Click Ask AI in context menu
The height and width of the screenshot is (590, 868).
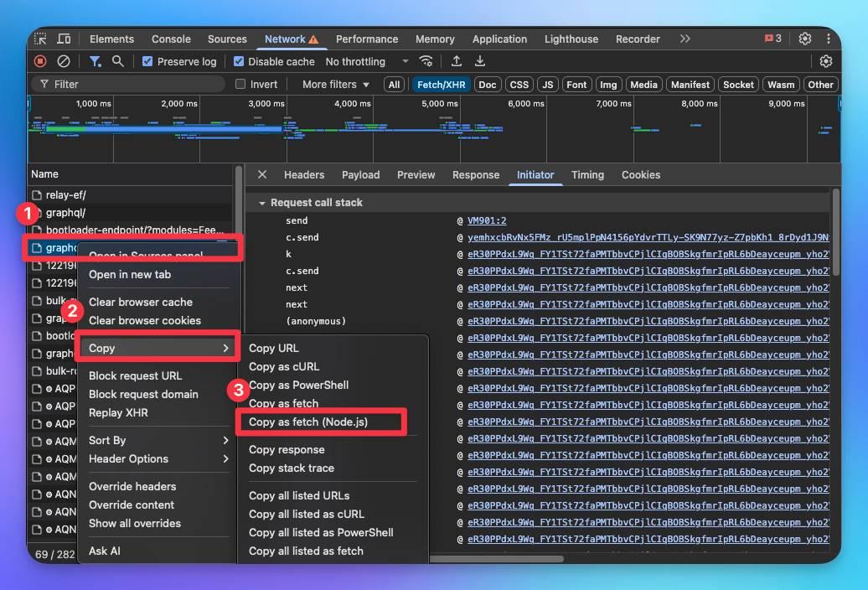(x=104, y=551)
